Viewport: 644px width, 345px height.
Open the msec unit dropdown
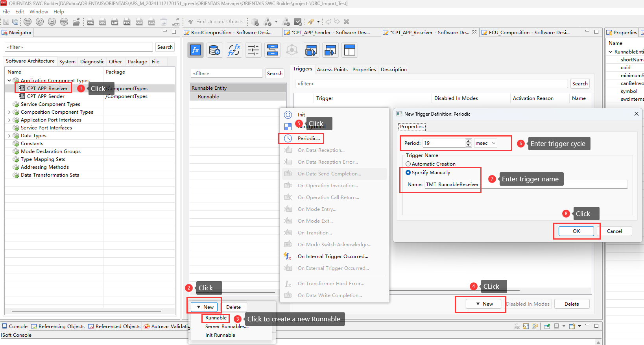coord(486,143)
